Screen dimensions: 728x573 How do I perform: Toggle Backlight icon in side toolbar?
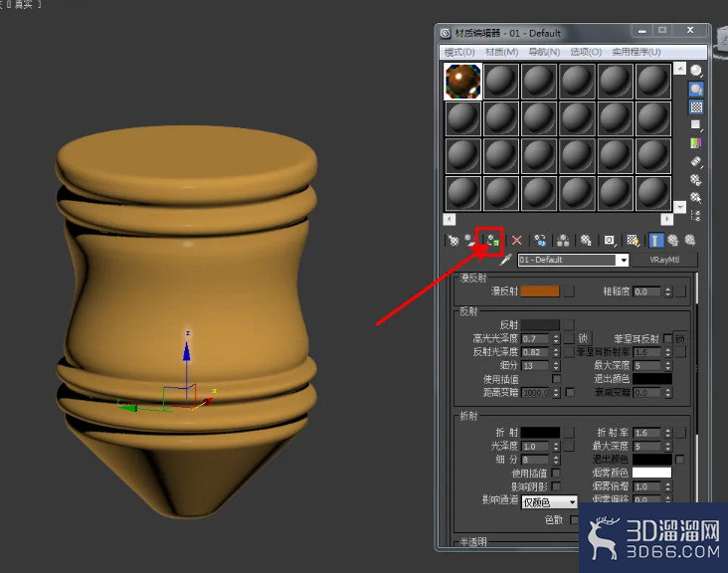click(x=695, y=89)
